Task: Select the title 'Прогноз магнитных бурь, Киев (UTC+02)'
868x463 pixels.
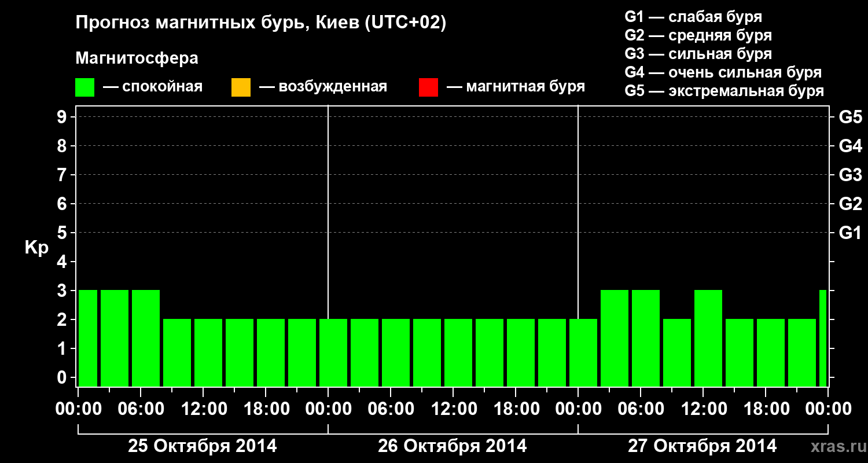Action: click(x=261, y=23)
